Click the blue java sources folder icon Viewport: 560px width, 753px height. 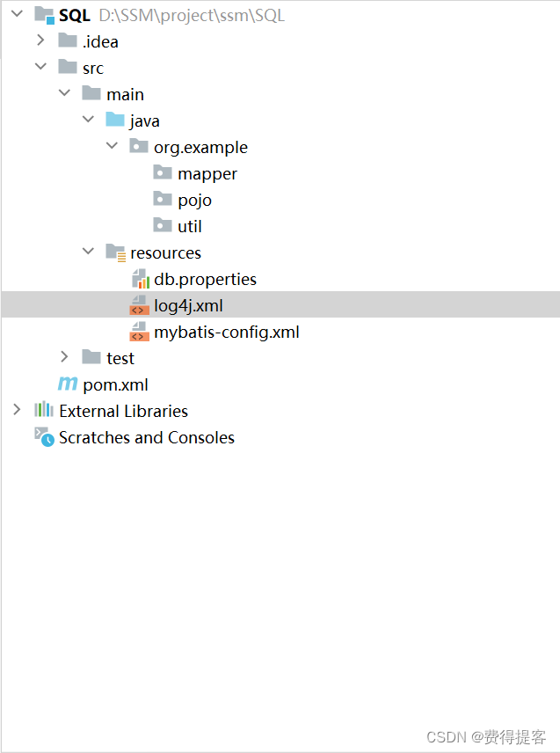(x=115, y=121)
